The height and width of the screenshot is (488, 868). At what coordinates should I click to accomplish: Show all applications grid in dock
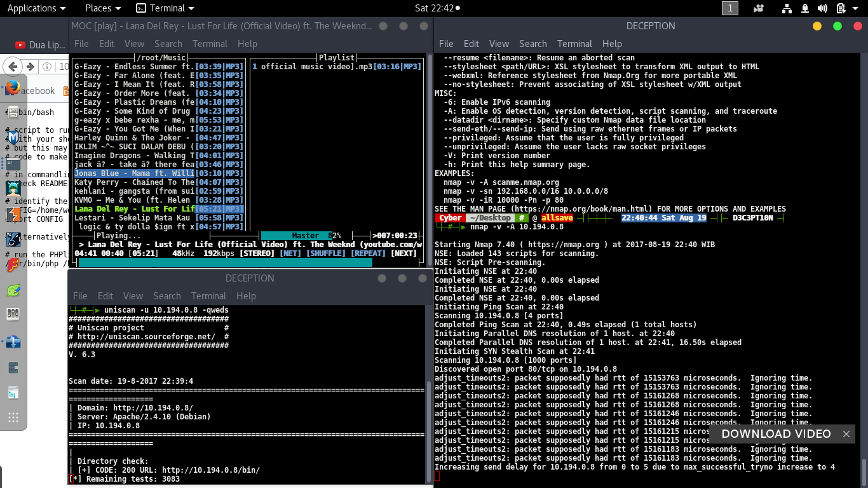coord(13,417)
